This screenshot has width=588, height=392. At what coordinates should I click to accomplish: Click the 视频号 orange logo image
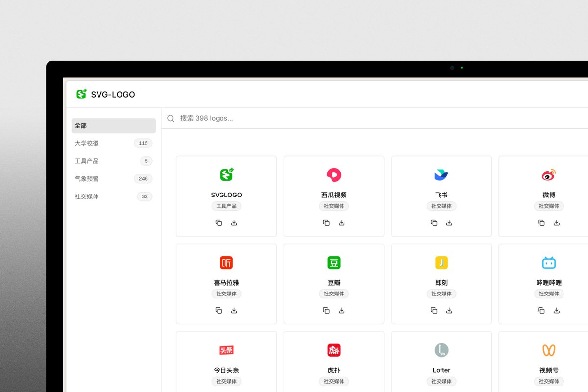tap(549, 350)
